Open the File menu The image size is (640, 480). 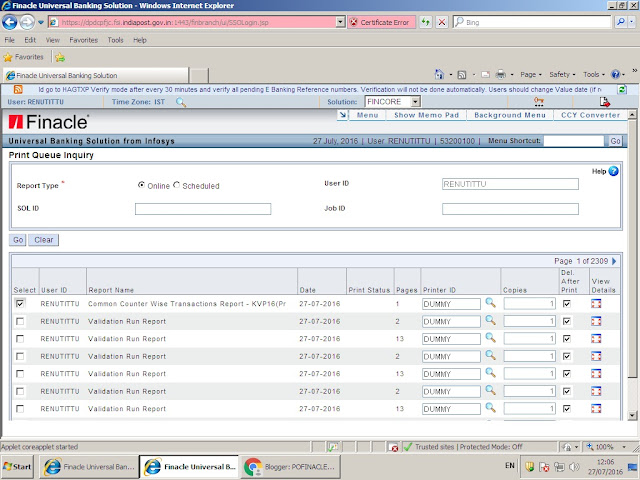tap(9, 40)
